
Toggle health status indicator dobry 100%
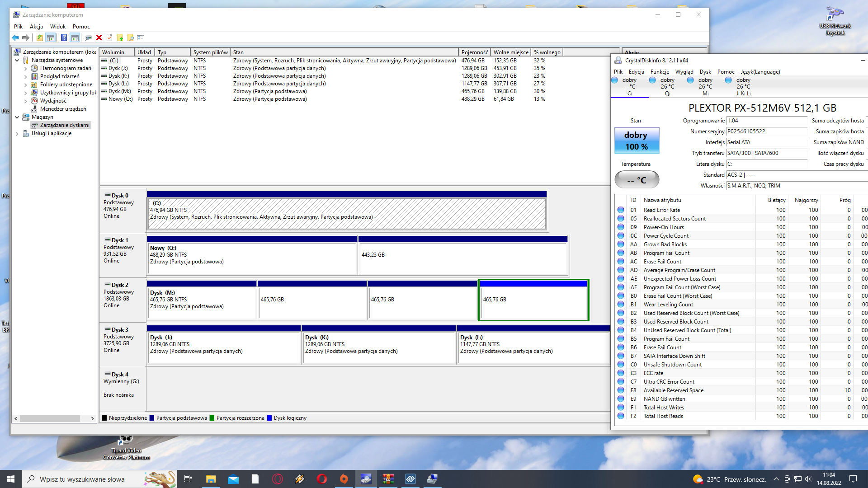(636, 141)
